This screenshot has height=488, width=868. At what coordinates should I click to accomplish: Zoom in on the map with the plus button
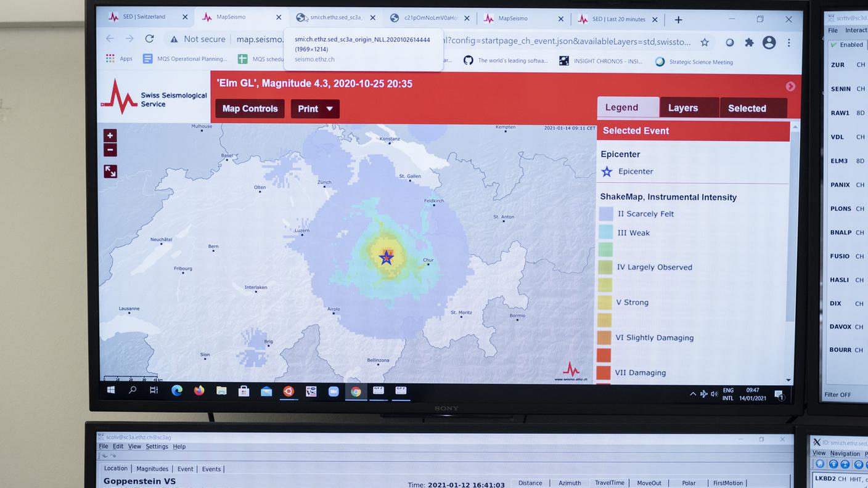pos(110,136)
